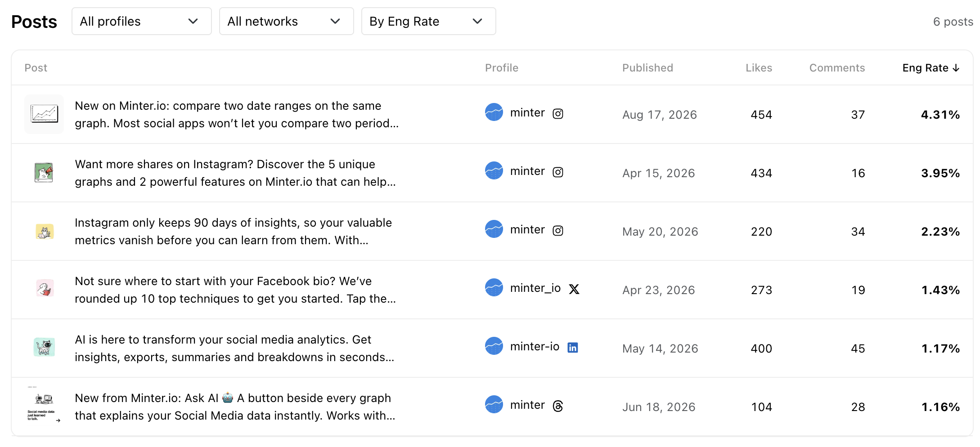This screenshot has height=447, width=980.
Task: Open the By Eng Rate sort dropdown
Action: 428,21
